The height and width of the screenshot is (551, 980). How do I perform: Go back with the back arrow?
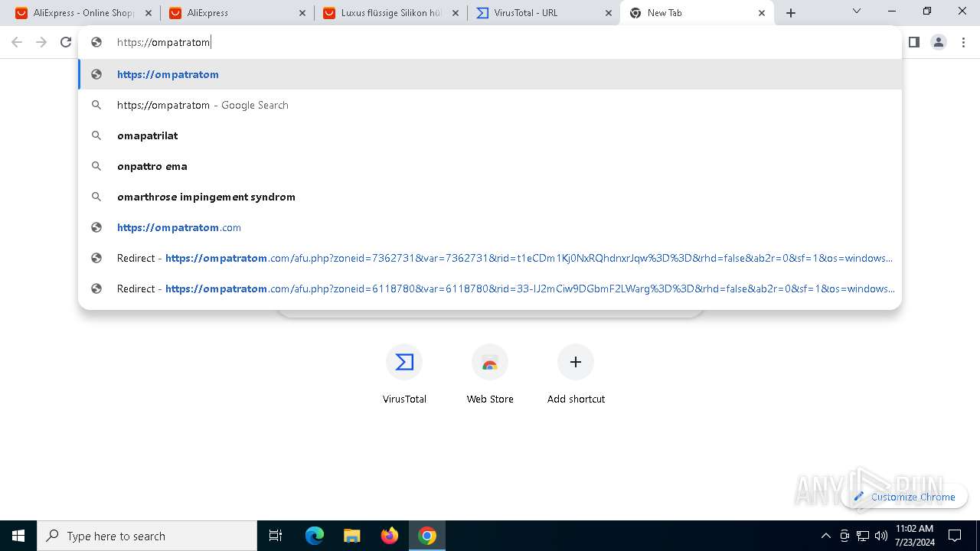pyautogui.click(x=17, y=42)
